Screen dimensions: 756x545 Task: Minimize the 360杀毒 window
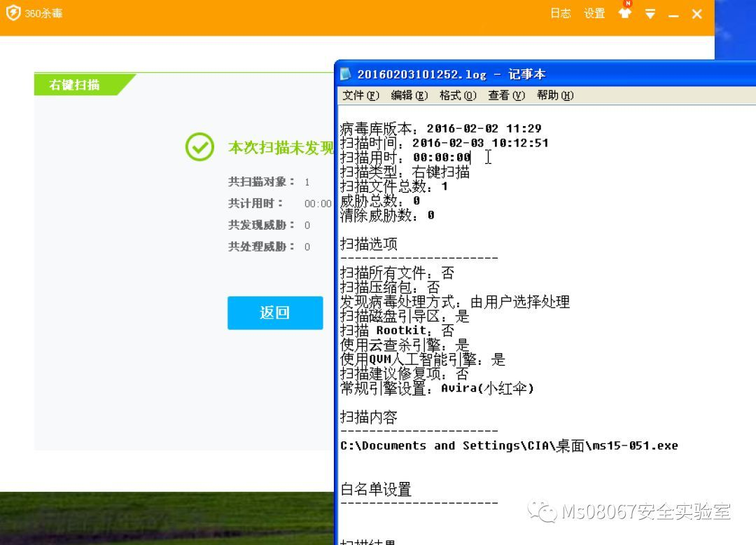pyautogui.click(x=673, y=16)
